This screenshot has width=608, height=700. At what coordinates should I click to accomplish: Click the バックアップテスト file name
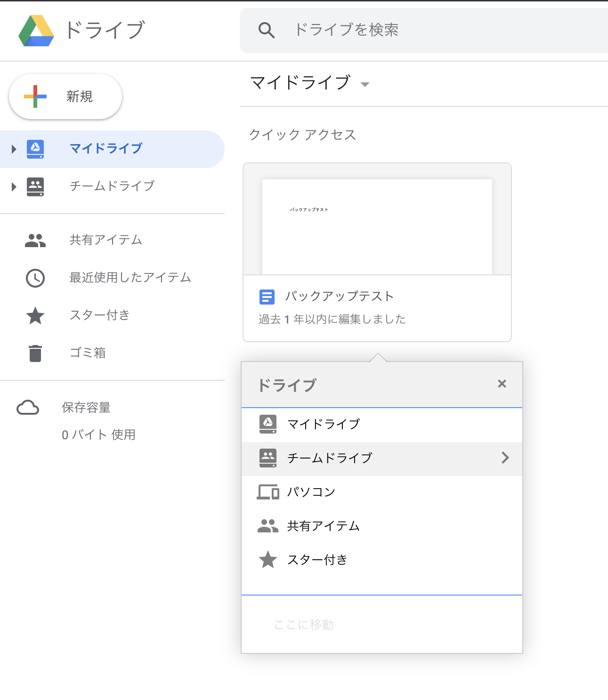click(x=339, y=297)
